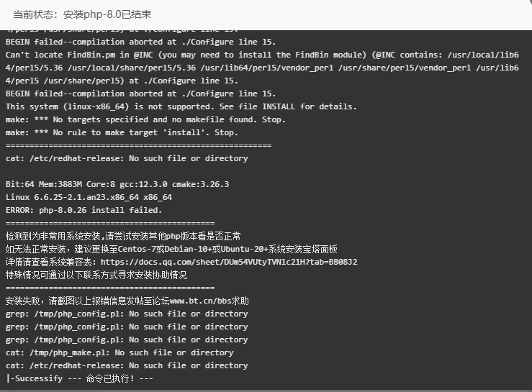Screen dimensions: 532x392
Task: Select the cat /tmp/php_make.pl error line
Action: tap(120, 352)
